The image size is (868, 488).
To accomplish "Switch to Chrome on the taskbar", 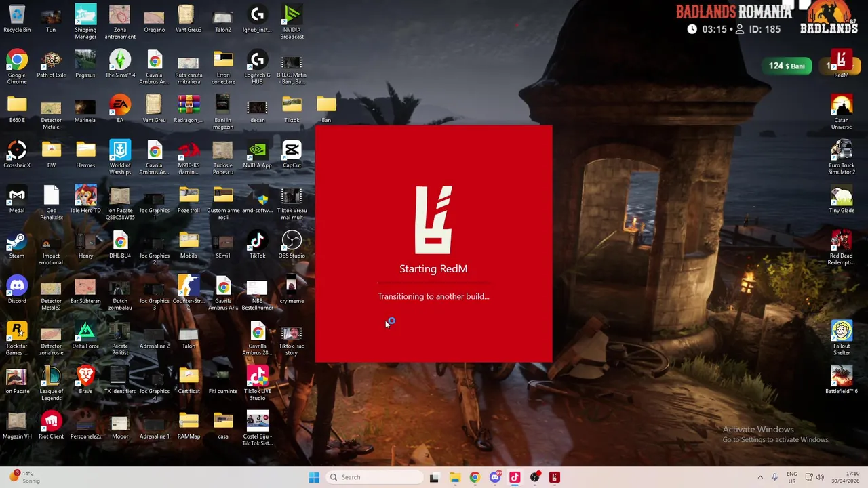I will pos(475,477).
